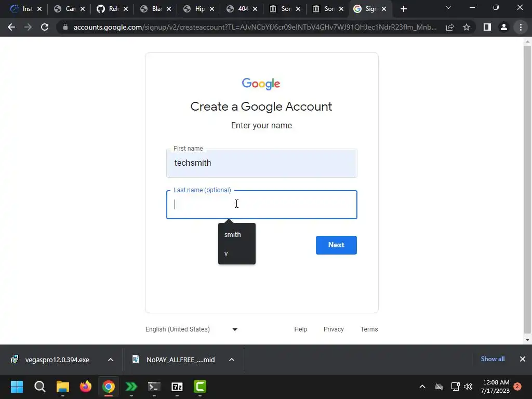Image resolution: width=532 pixels, height=399 pixels.
Task: Show hidden system tray icons
Action: pos(422,387)
